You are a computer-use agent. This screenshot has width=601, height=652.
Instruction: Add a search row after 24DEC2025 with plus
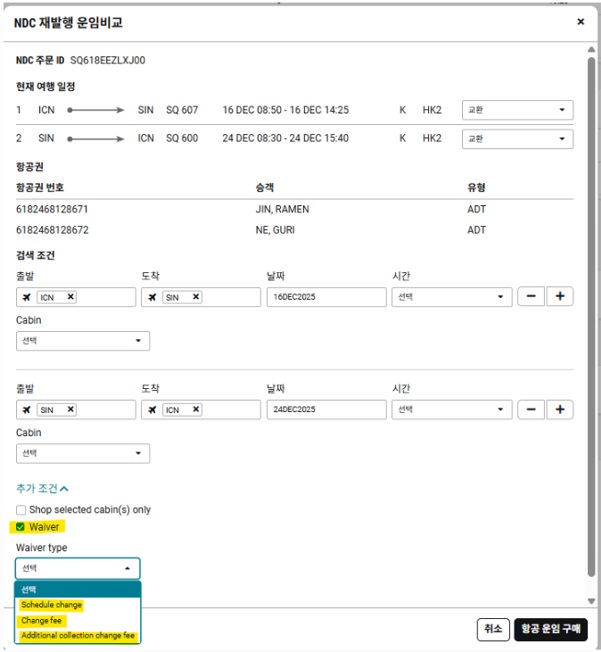point(560,410)
